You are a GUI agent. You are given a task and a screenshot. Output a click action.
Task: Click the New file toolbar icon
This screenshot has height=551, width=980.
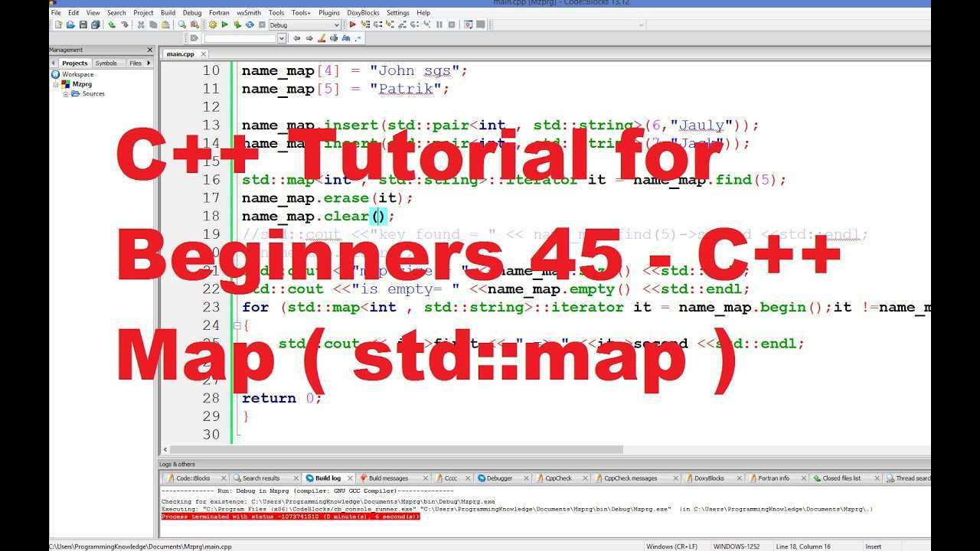click(58, 25)
